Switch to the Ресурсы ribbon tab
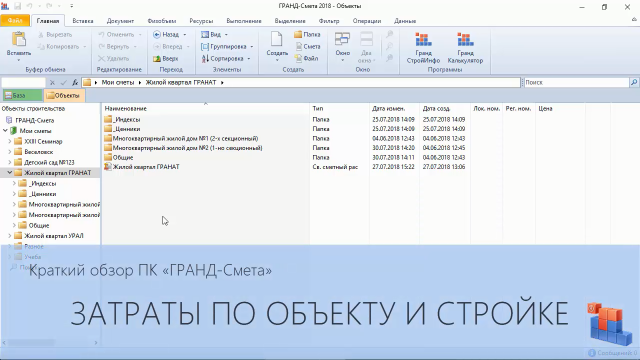The width and height of the screenshot is (640, 360). tap(201, 21)
